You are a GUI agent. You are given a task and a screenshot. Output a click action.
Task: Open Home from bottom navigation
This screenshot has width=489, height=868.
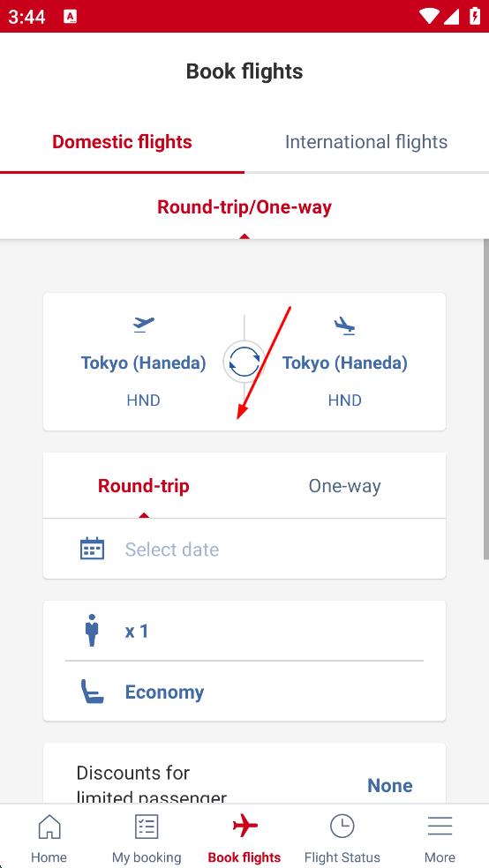49,837
